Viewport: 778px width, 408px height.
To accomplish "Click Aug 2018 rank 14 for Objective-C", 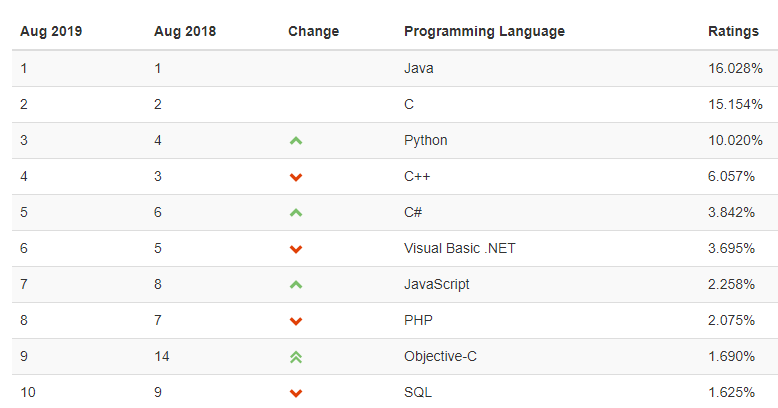I will click(162, 356).
